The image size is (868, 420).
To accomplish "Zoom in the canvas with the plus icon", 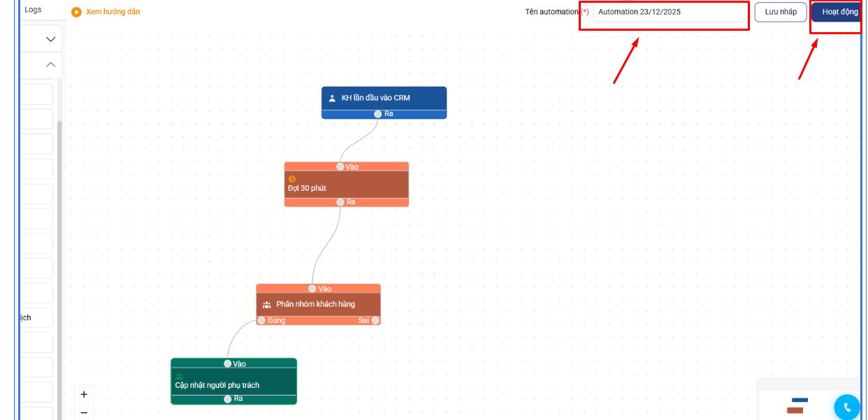I will (84, 394).
